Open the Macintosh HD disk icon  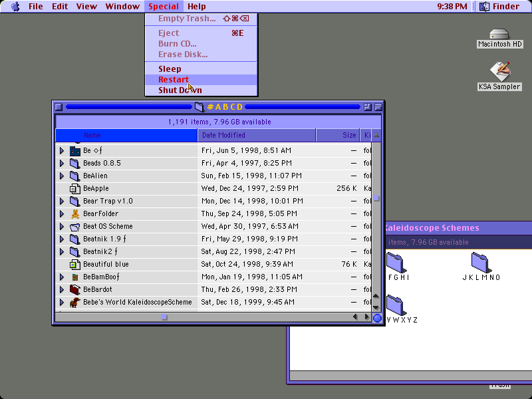pyautogui.click(x=499, y=34)
